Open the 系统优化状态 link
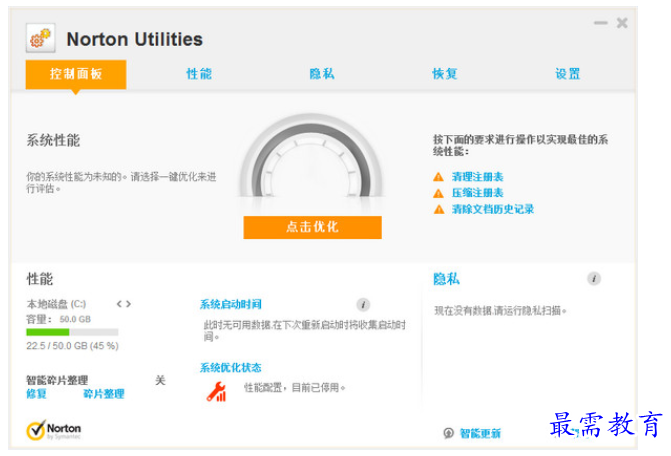This screenshot has width=671, height=456. [x=231, y=367]
